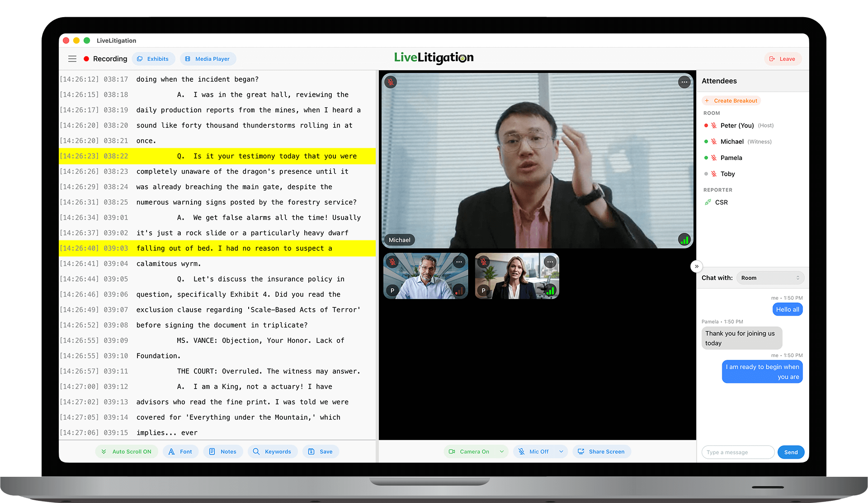The width and height of the screenshot is (868, 503).
Task: Click the Keywords search icon
Action: click(255, 451)
